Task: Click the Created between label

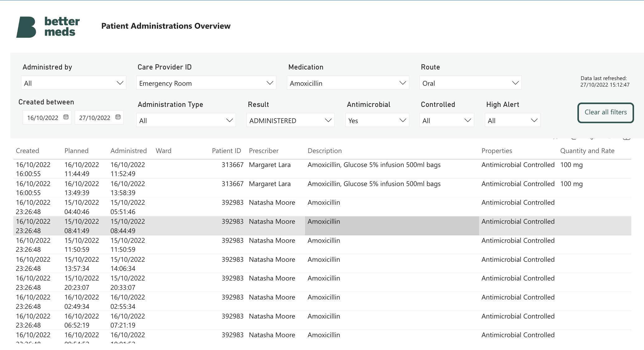Action: click(x=46, y=102)
